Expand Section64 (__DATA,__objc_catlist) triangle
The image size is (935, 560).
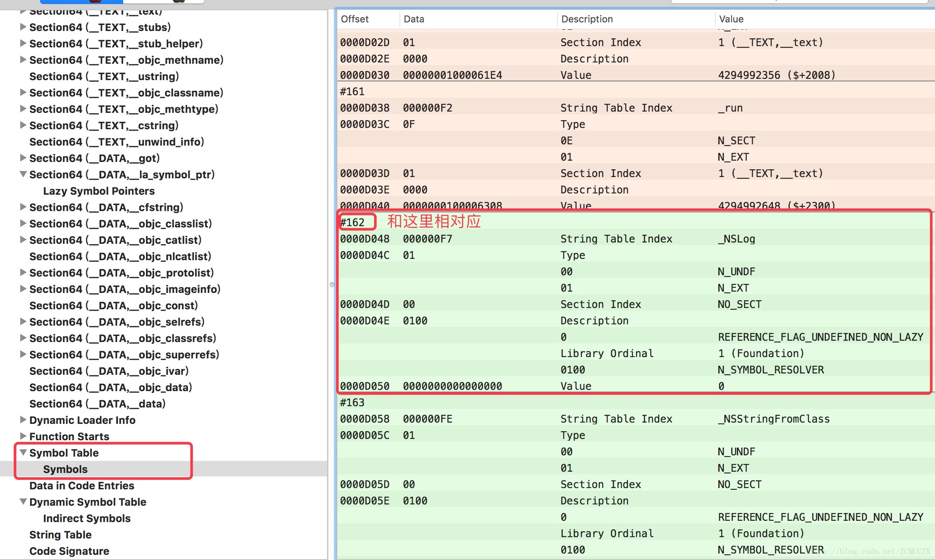click(23, 240)
